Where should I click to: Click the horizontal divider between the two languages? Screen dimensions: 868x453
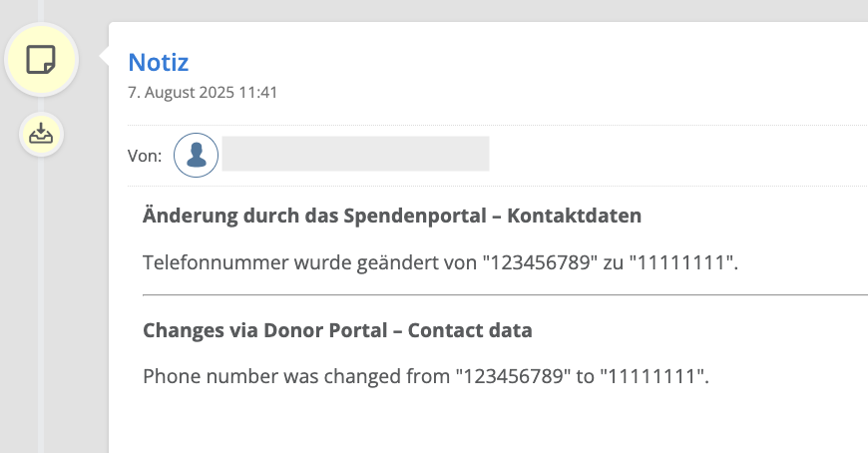point(505,295)
